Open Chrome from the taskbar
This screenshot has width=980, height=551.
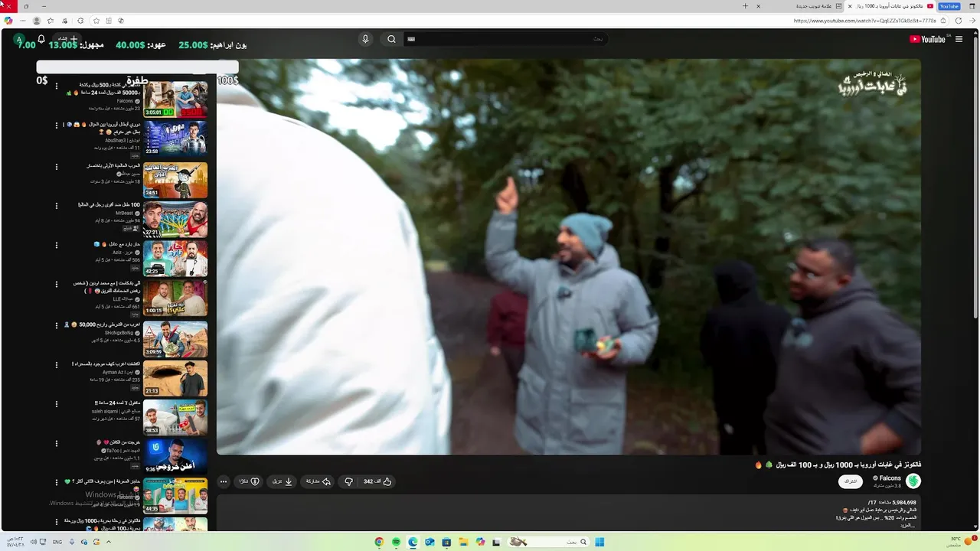pyautogui.click(x=379, y=542)
